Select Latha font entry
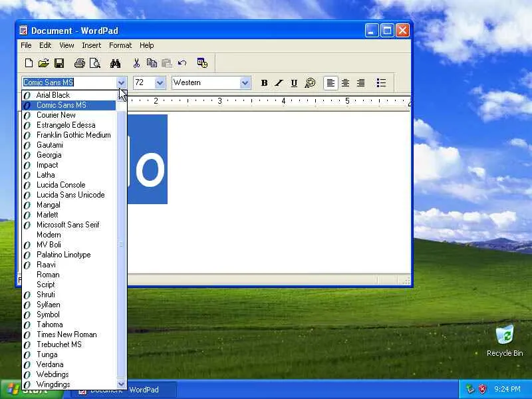This screenshot has width=532, height=399. 69,175
